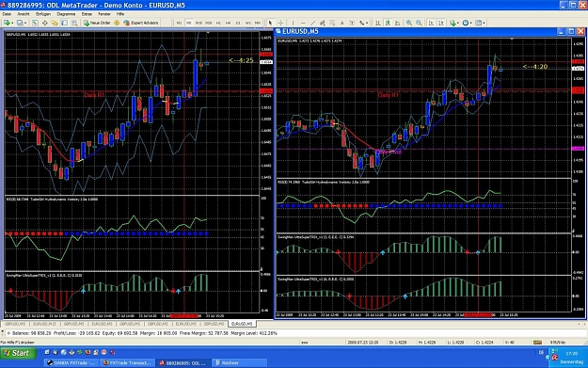
Task: Expand the Templates dropdown arrow
Action: click(x=485, y=23)
